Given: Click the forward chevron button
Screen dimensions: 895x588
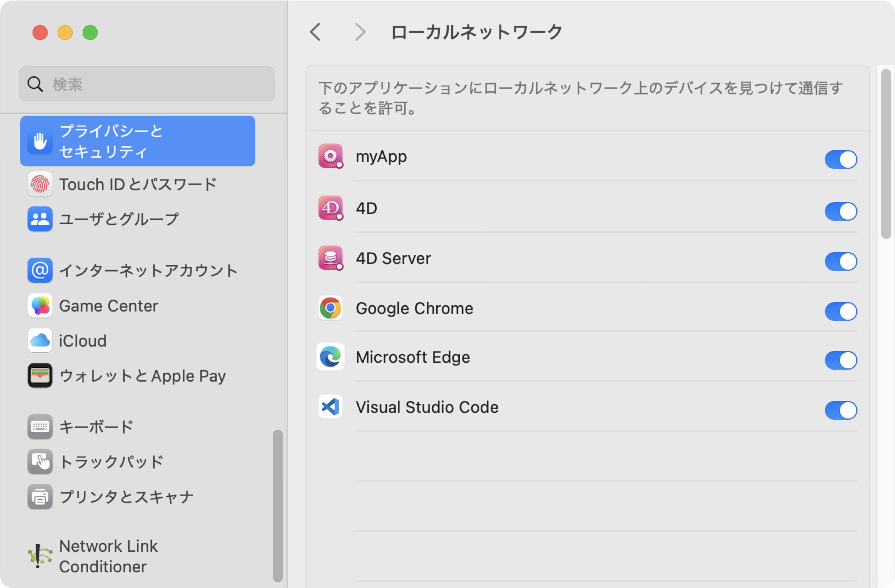Looking at the screenshot, I should [360, 32].
